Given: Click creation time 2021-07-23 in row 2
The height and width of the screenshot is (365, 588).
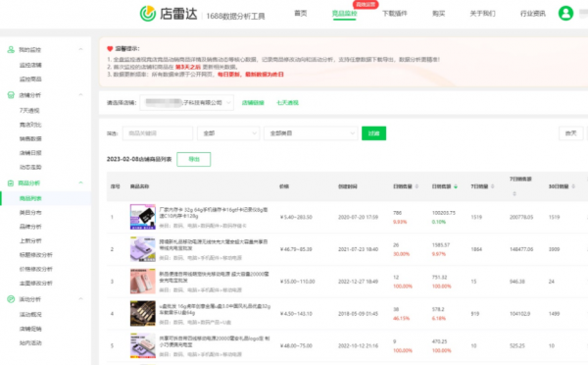Looking at the screenshot, I should click(x=358, y=249).
